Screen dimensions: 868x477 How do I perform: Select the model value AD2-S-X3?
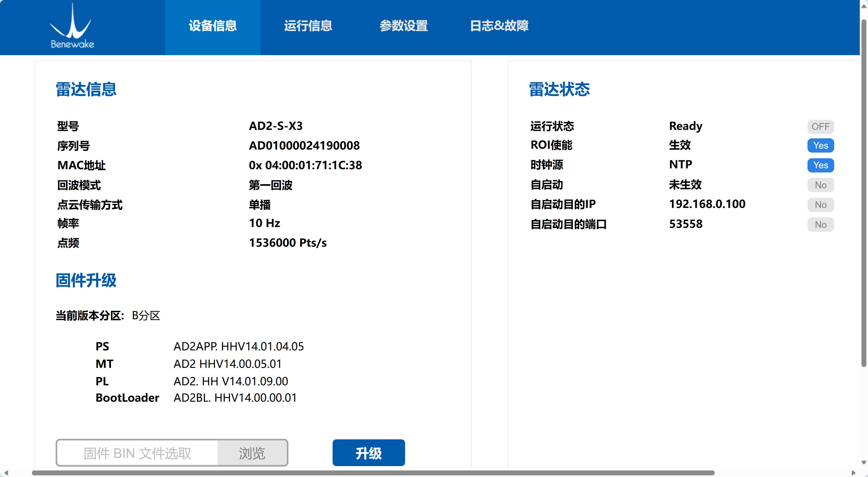[x=276, y=126]
